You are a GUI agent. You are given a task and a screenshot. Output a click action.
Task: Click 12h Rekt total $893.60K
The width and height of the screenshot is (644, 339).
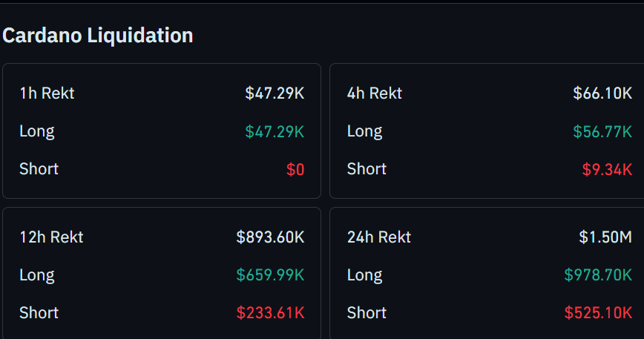coord(270,237)
